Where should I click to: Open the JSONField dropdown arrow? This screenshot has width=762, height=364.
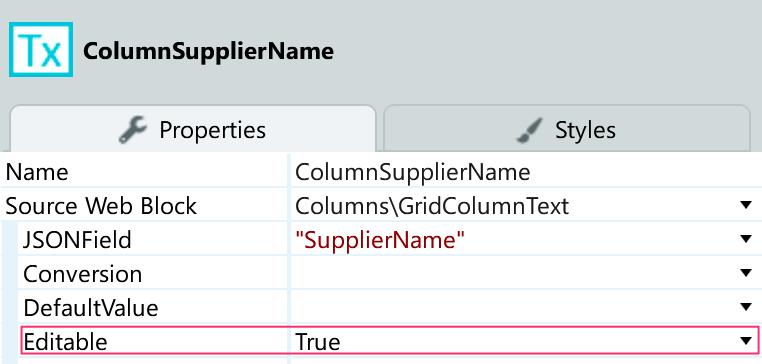pos(746,239)
